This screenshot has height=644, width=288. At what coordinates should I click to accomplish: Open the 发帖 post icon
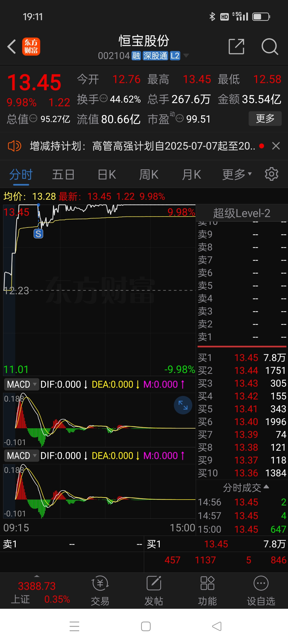coord(154,591)
